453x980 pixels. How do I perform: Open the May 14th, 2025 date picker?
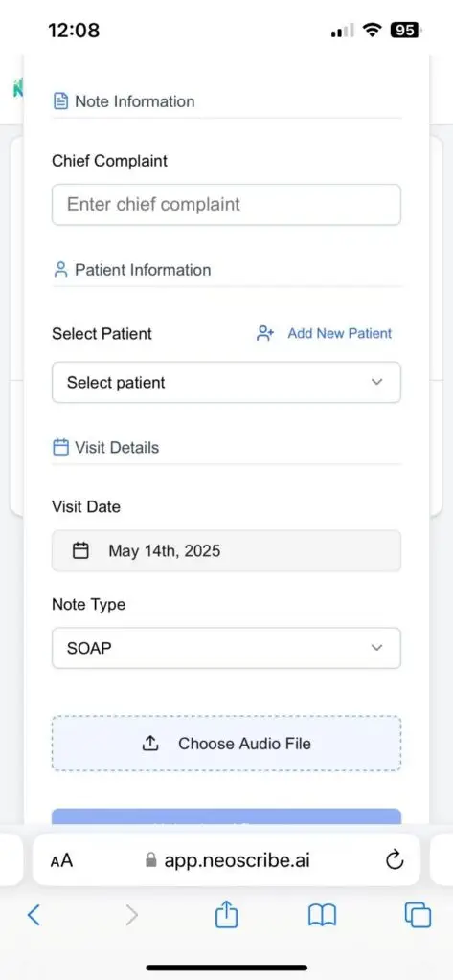[x=226, y=550]
